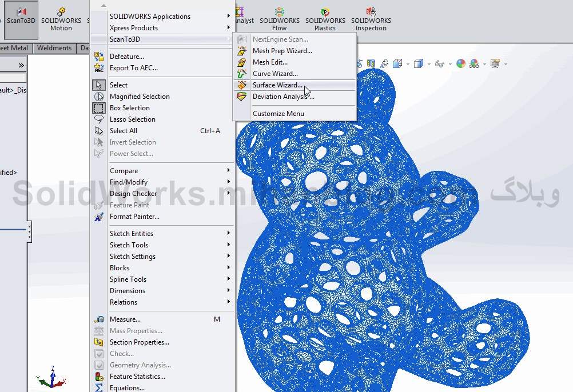
Task: Click the Lasso Selection icon
Action: [x=99, y=119]
